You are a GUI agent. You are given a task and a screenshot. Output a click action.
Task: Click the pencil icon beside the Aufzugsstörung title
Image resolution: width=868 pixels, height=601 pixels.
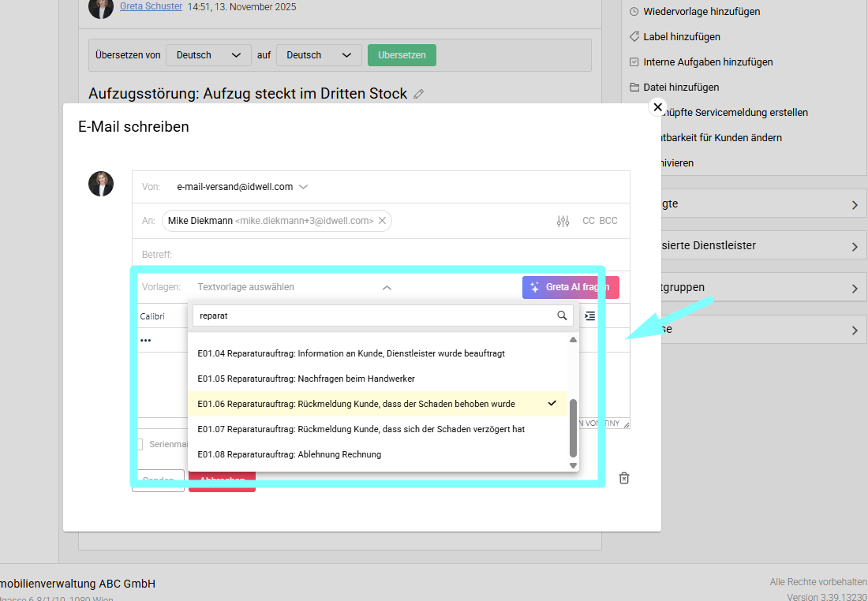(419, 94)
